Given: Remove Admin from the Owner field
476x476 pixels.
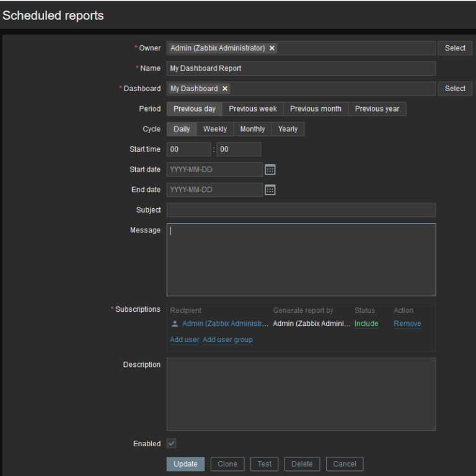Looking at the screenshot, I should pos(272,48).
